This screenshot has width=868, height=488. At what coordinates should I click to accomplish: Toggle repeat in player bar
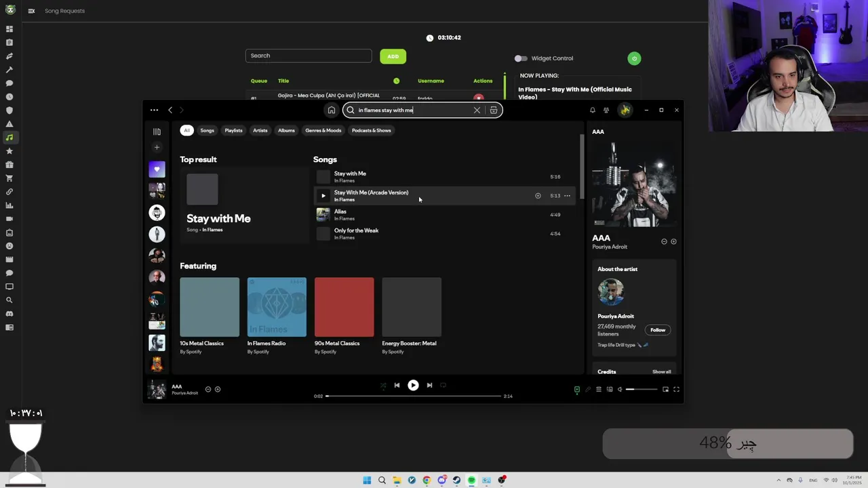pos(443,385)
